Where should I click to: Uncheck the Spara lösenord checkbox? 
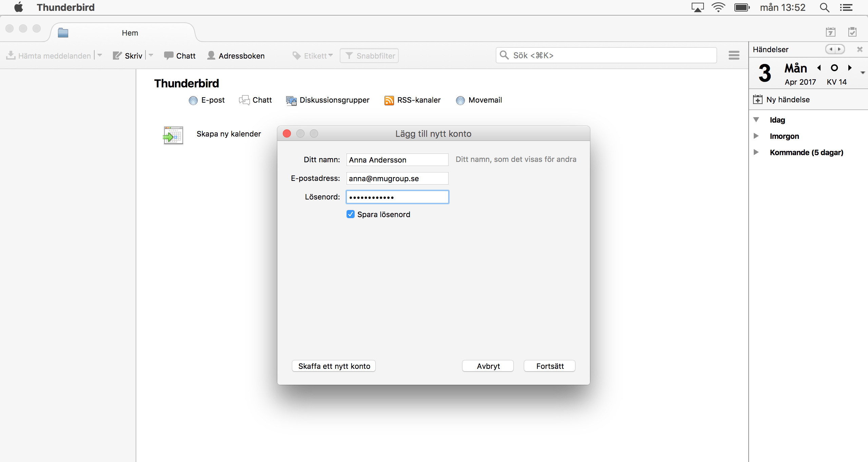[351, 214]
